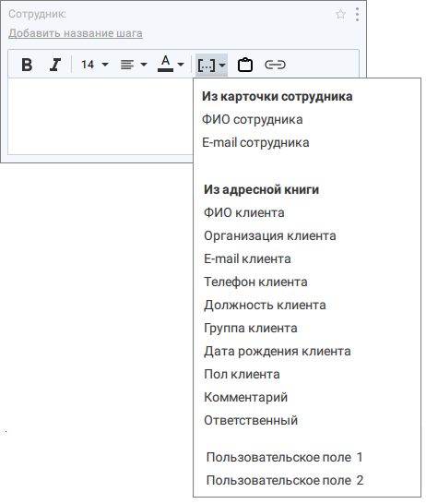
Task: Toggle italic formatting in editor toolbar
Action: [x=55, y=65]
